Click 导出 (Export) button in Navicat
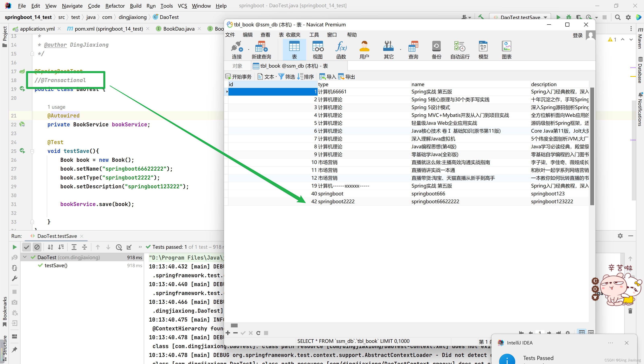 coord(347,77)
